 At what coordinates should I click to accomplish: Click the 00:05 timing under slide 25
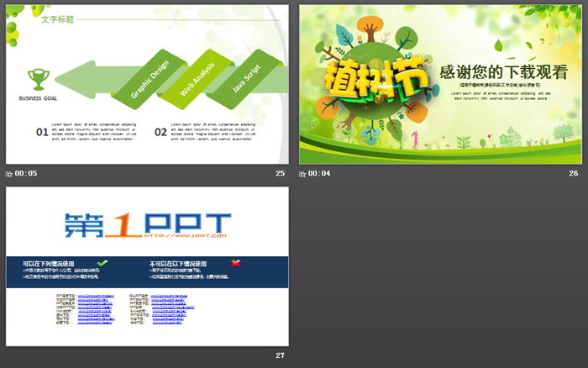[x=26, y=174]
